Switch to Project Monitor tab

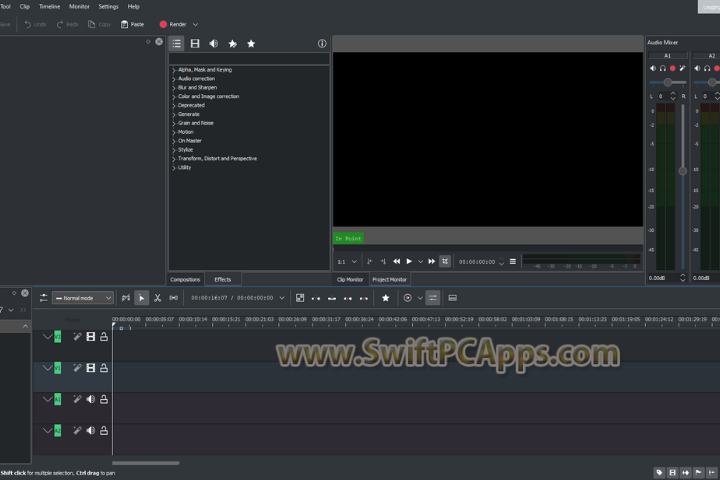[x=389, y=279]
